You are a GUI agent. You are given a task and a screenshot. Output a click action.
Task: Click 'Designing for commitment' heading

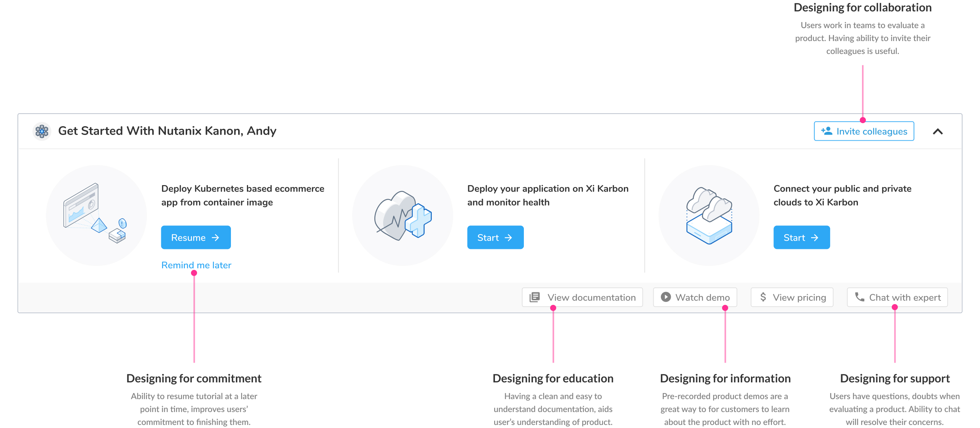194,379
